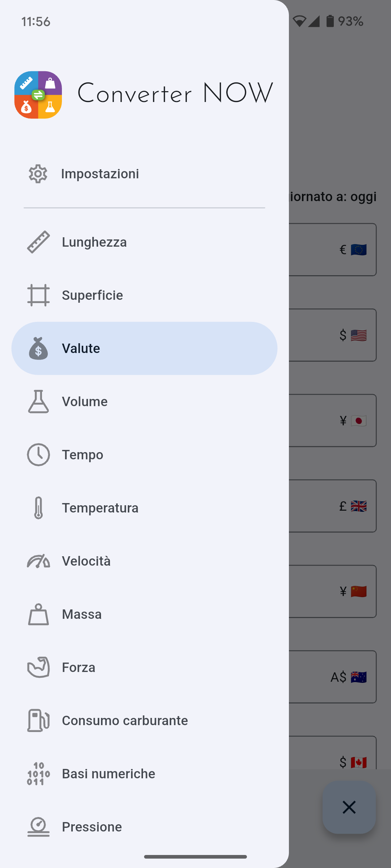Open Consumo carburante converter
Screen dimensions: 391x868
coord(125,720)
